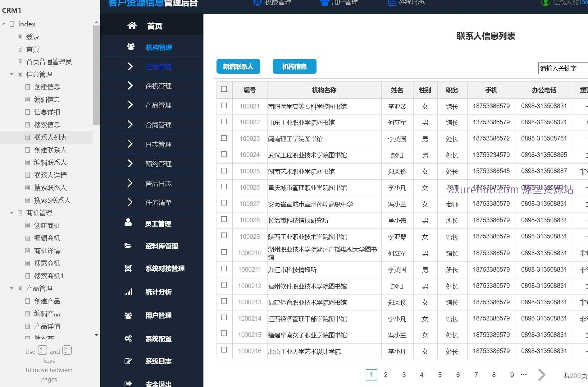Click the 安全退出 logout icon

(128, 383)
